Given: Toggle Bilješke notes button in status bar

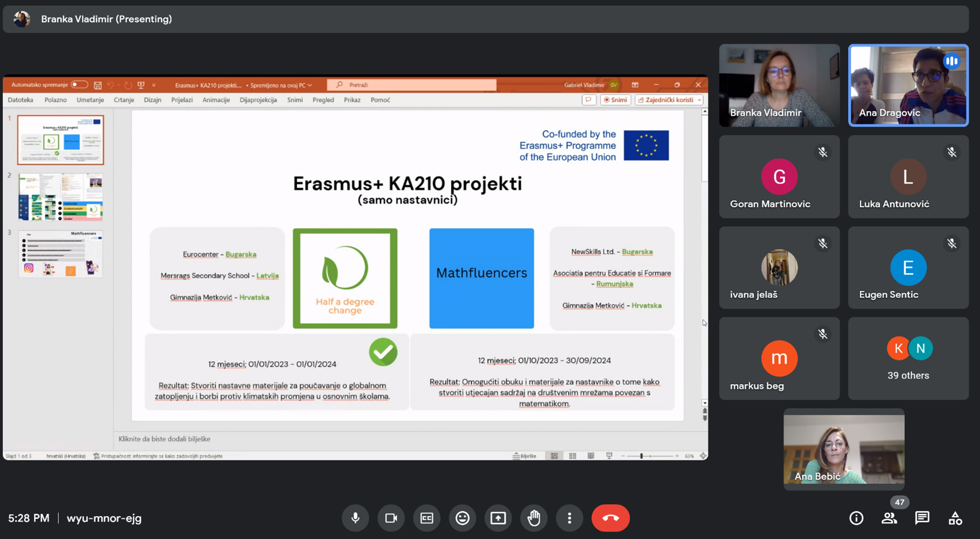Looking at the screenshot, I should point(525,456).
